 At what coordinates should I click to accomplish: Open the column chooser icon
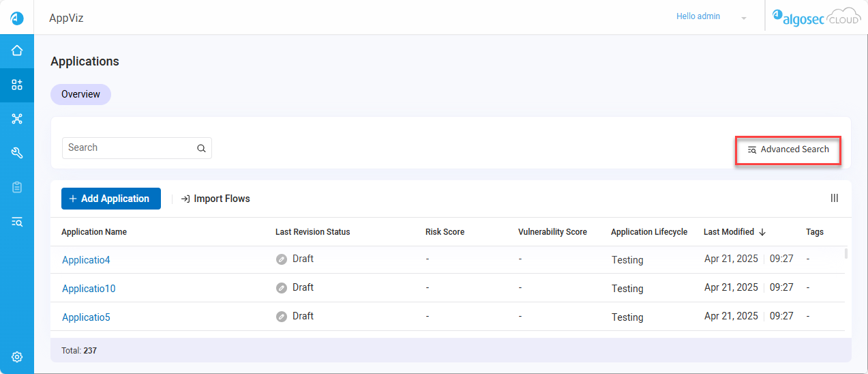(834, 198)
